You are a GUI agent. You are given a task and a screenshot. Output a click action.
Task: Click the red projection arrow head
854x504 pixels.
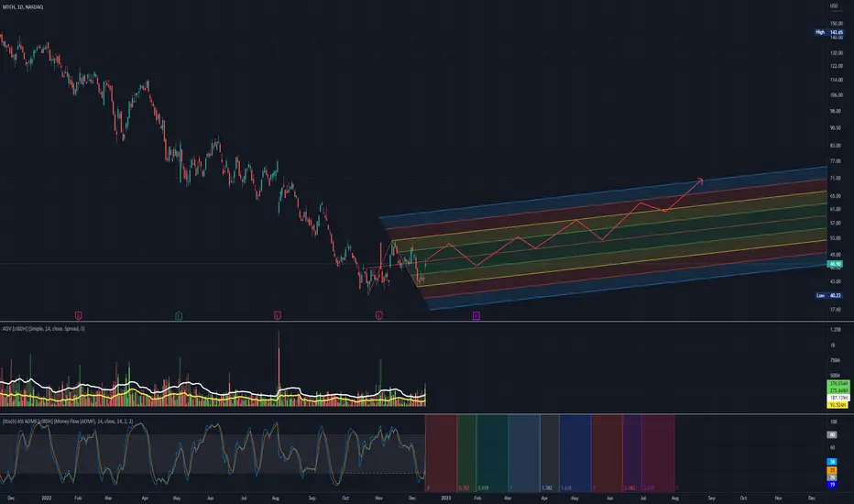click(700, 181)
